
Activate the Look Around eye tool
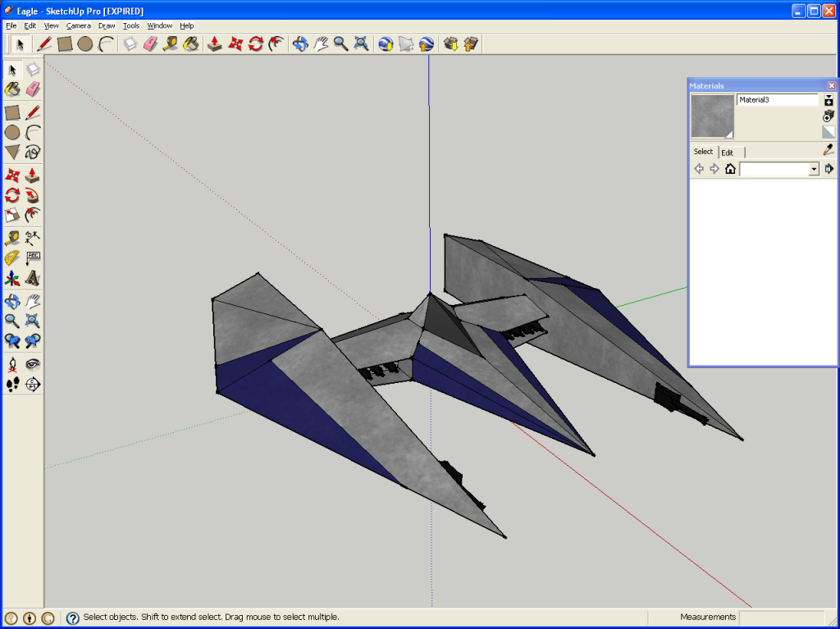33,364
